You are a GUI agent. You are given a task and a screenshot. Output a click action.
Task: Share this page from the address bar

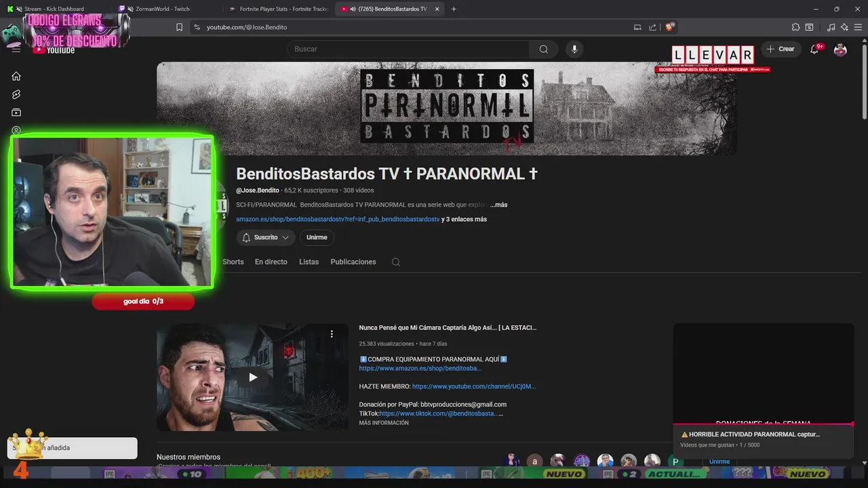652,27
